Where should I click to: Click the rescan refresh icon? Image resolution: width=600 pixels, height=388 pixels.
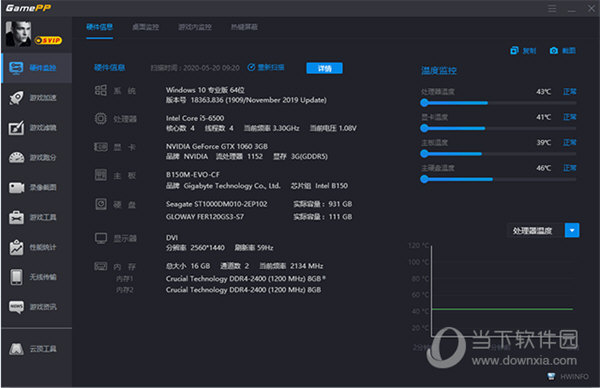(x=251, y=67)
